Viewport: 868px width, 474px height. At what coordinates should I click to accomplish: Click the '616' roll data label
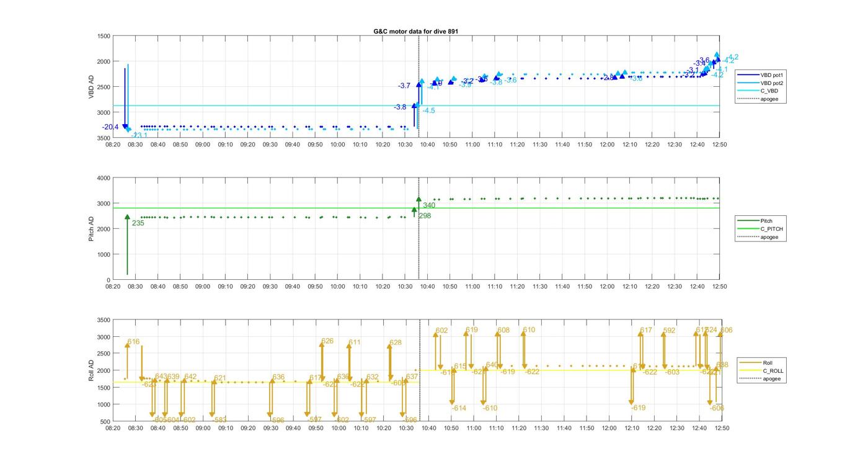[x=133, y=342]
